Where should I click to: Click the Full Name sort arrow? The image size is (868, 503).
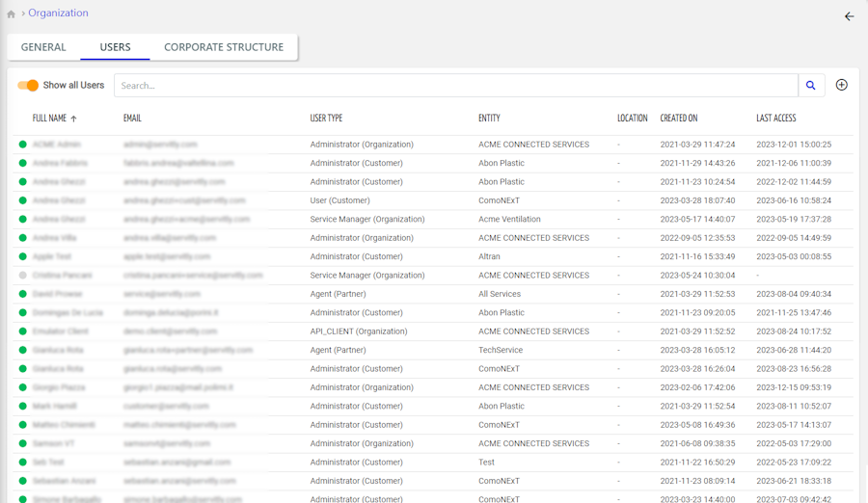point(74,119)
